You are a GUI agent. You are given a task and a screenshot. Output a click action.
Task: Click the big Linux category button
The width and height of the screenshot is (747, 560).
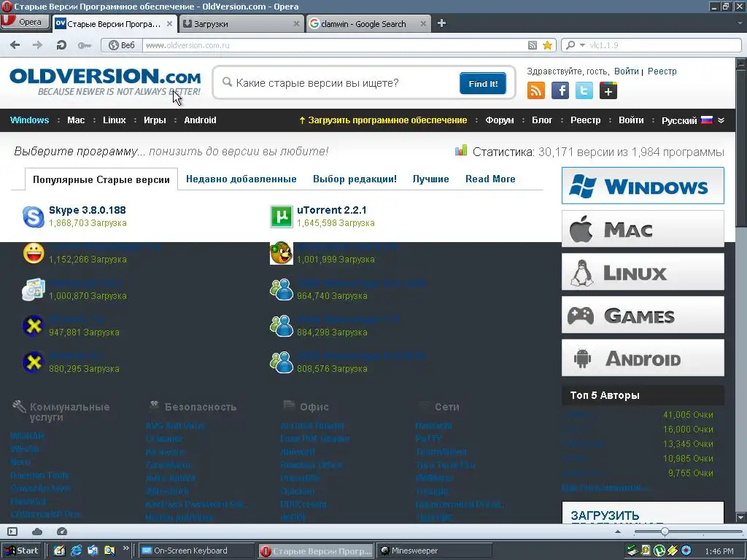pyautogui.click(x=643, y=272)
